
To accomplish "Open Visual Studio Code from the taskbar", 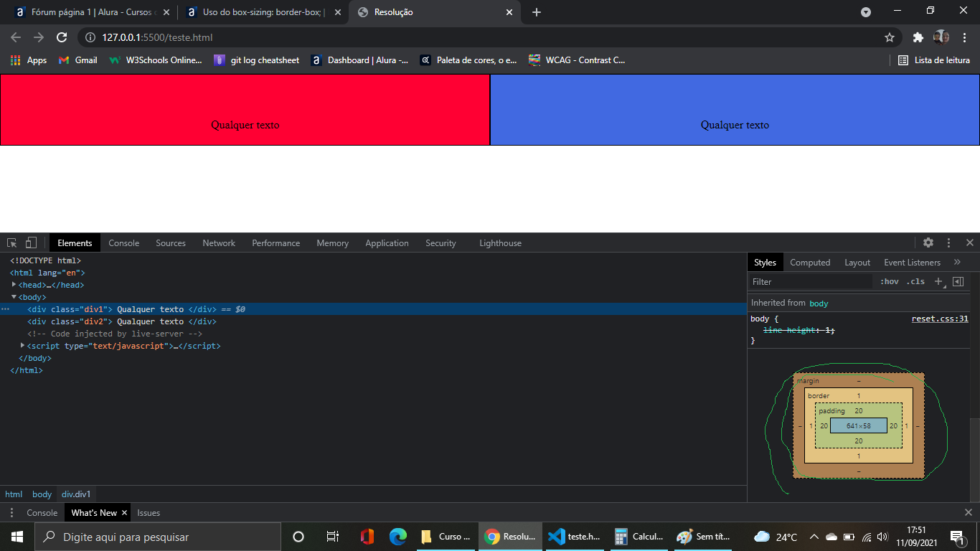I will click(x=574, y=537).
